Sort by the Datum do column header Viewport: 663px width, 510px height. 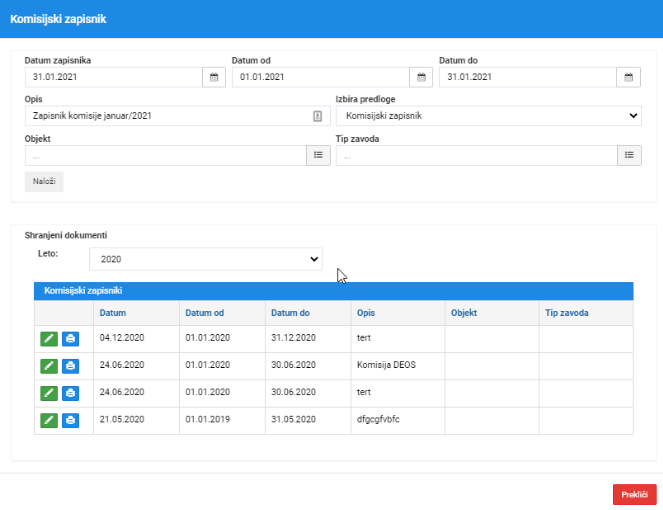click(290, 313)
